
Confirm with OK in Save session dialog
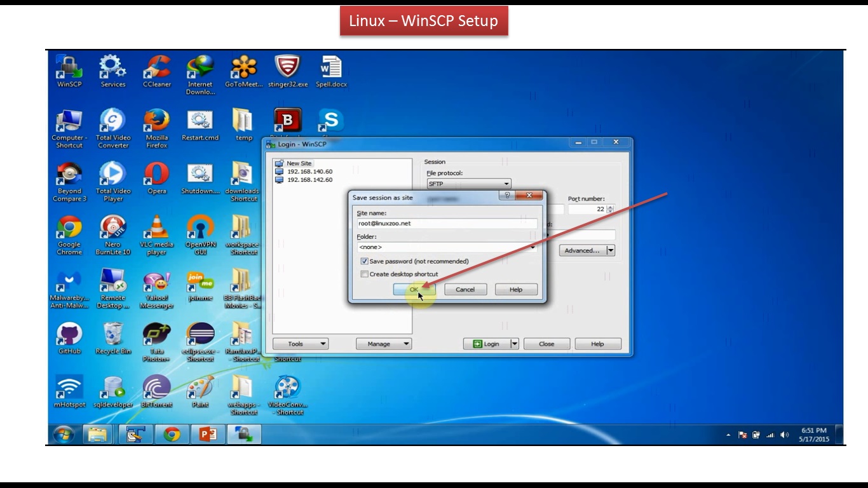[x=414, y=289]
